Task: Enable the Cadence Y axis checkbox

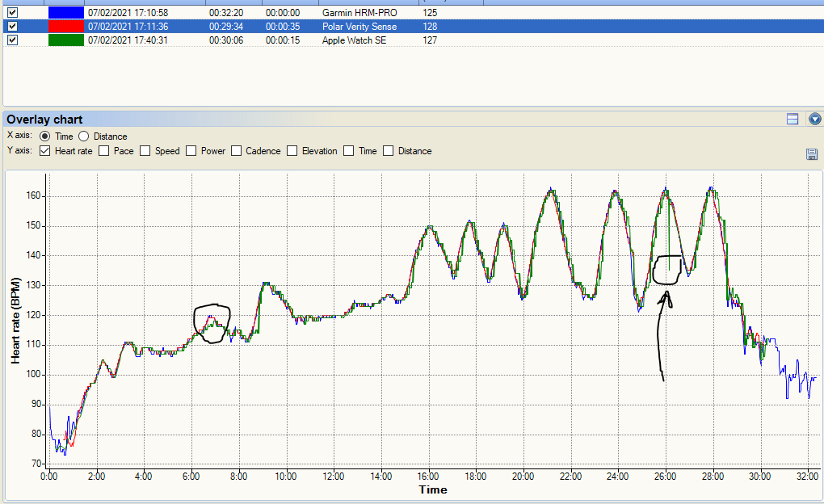Action: click(x=237, y=151)
